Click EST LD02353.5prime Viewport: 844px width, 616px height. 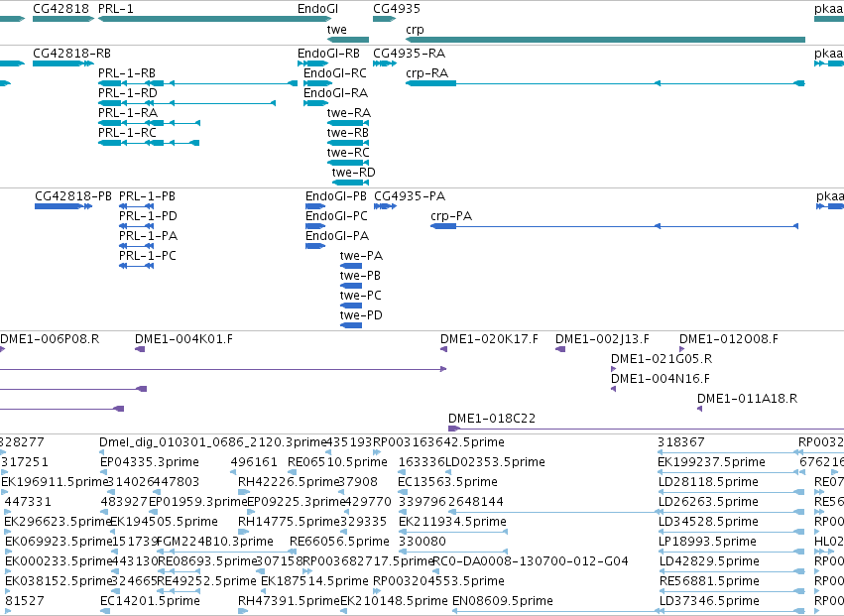[495, 462]
